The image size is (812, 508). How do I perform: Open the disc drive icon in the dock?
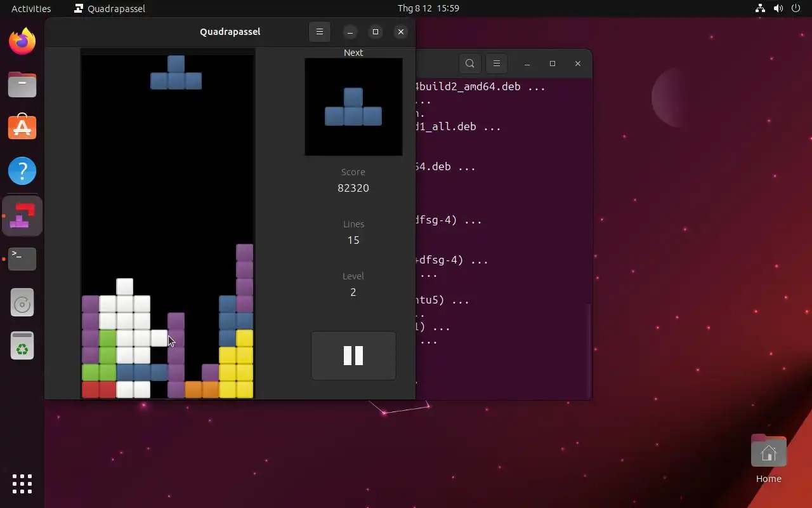22,304
